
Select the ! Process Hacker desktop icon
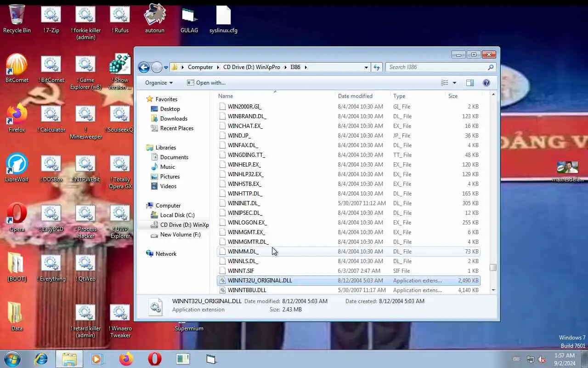tap(86, 222)
